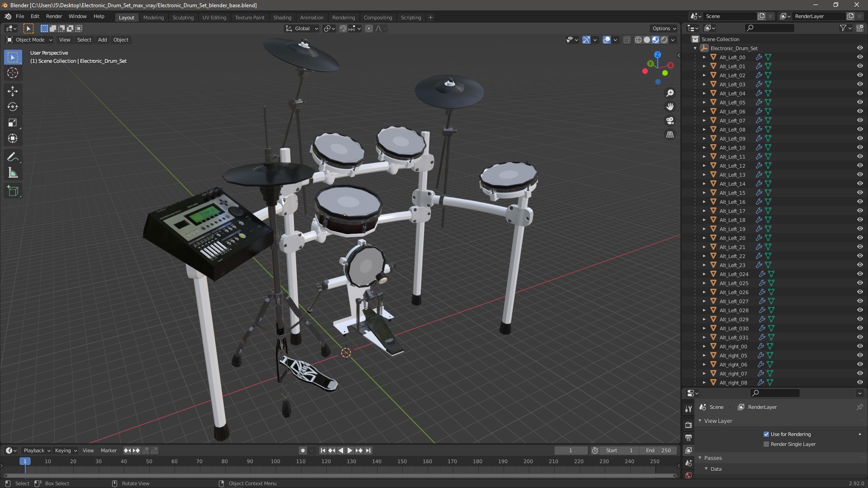This screenshot has width=868, height=488.
Task: Choose the Add Cube tool
Action: point(13,191)
